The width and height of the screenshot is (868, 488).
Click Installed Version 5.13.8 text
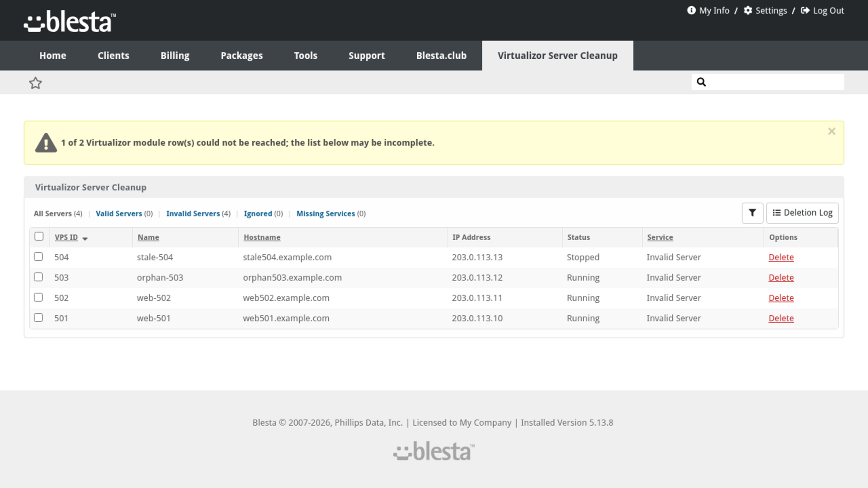(x=567, y=422)
